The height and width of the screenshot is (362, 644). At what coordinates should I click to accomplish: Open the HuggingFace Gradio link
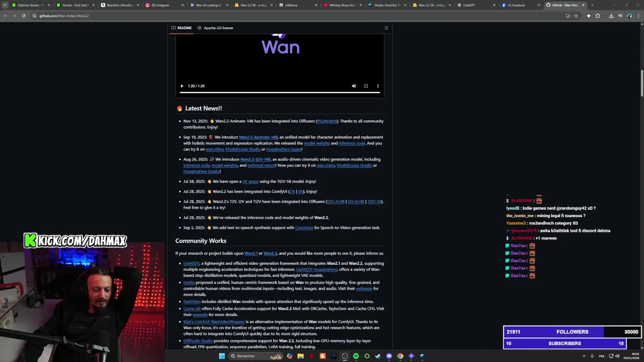201,171
